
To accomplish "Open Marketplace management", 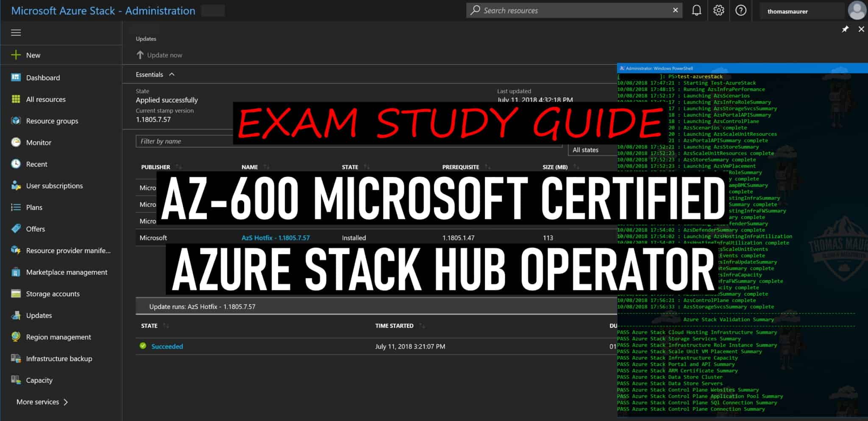I will coord(67,272).
